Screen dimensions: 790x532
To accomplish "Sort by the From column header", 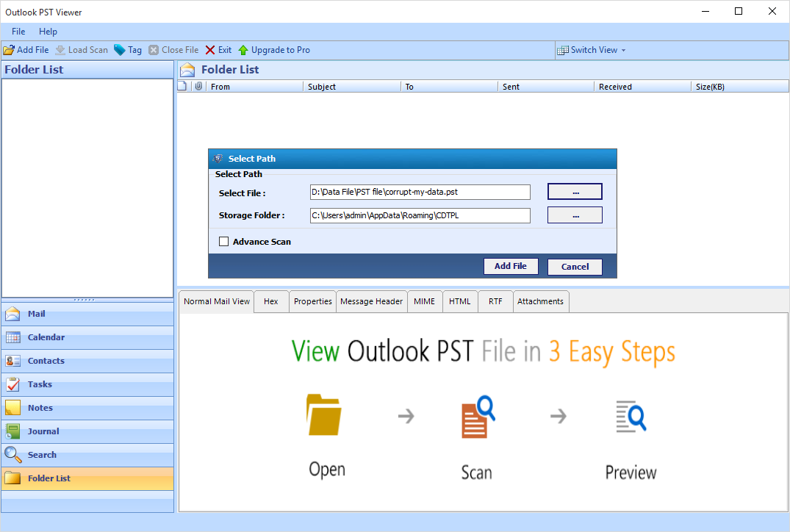I will pos(254,87).
